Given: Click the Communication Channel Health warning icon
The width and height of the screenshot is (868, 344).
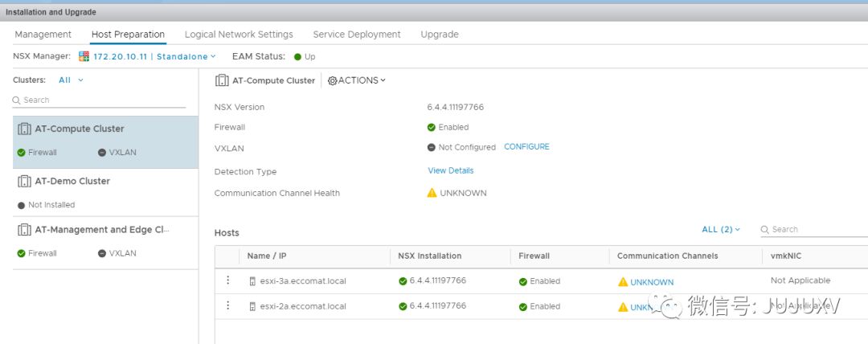Looking at the screenshot, I should (x=432, y=193).
